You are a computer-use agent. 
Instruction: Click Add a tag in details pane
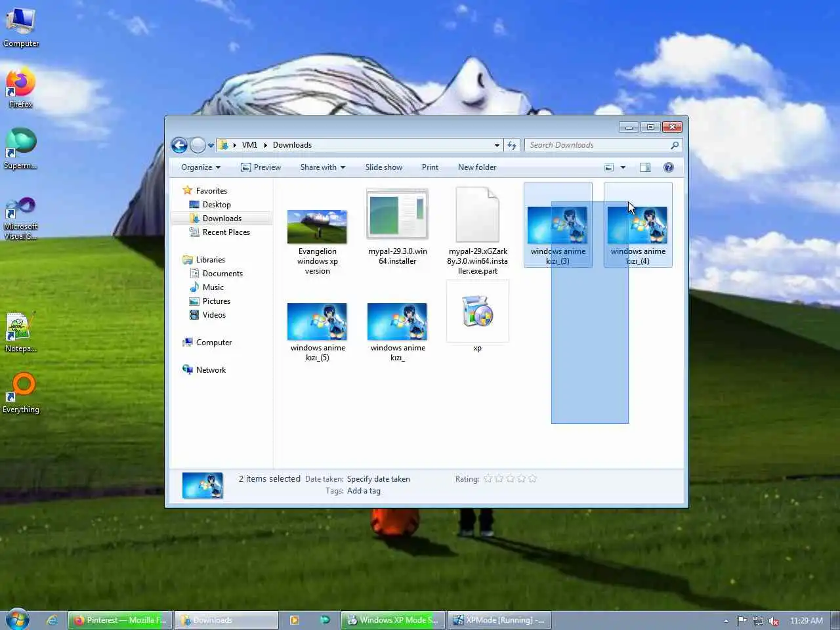364,491
